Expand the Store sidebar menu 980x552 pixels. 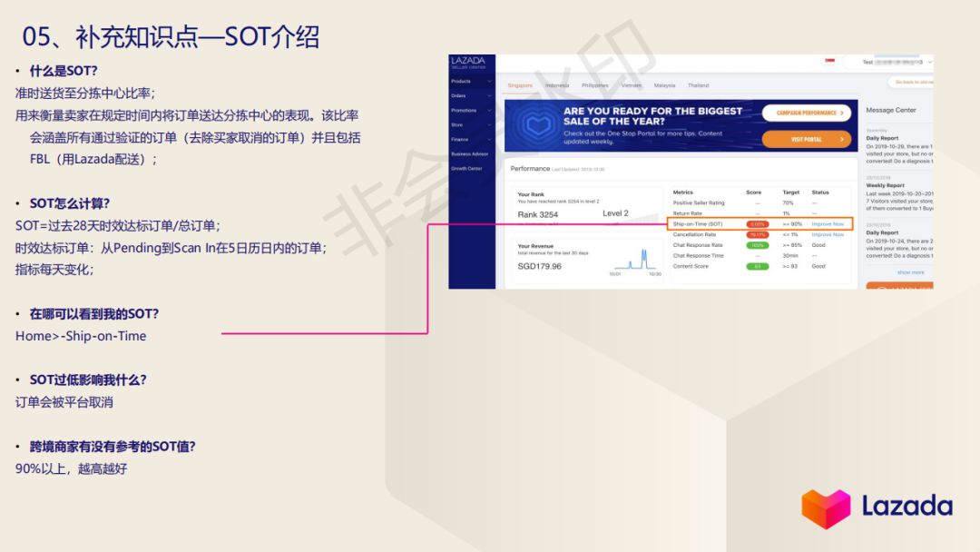[x=471, y=124]
